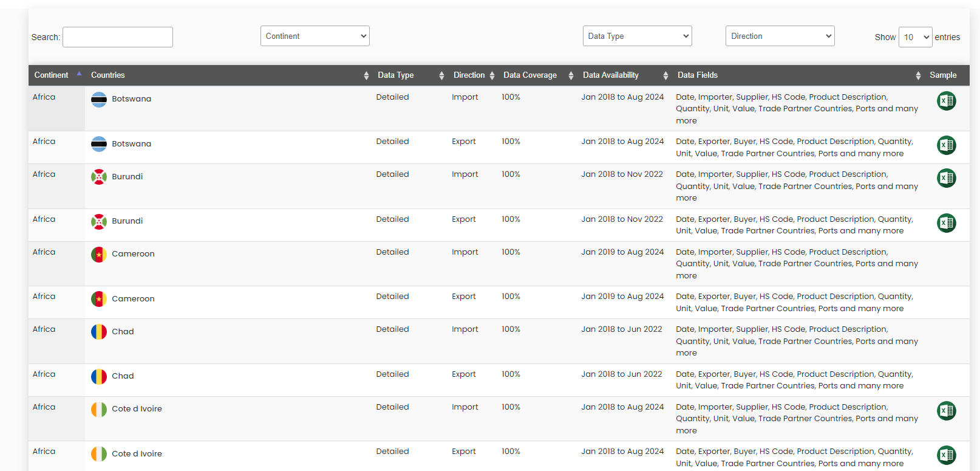
Task: Download Excel sample for Cote d Ivoire Import
Action: pyautogui.click(x=946, y=411)
